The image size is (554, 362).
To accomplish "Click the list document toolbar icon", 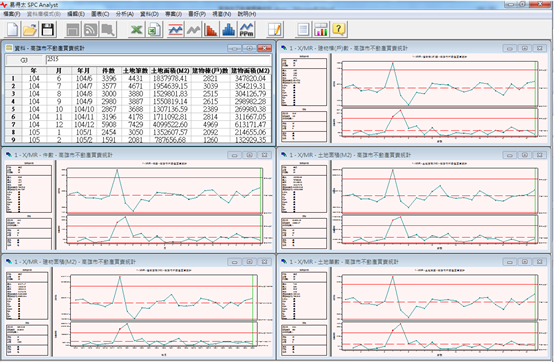I will click(303, 29).
